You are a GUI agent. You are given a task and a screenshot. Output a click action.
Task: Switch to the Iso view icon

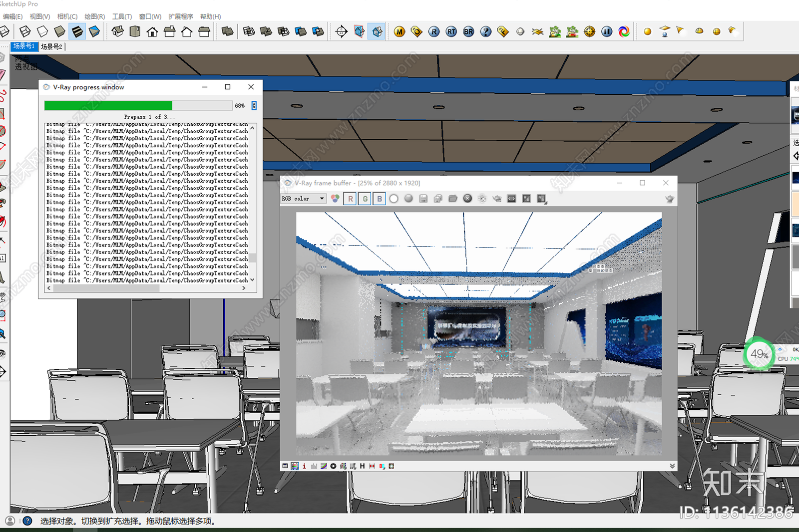(x=118, y=31)
